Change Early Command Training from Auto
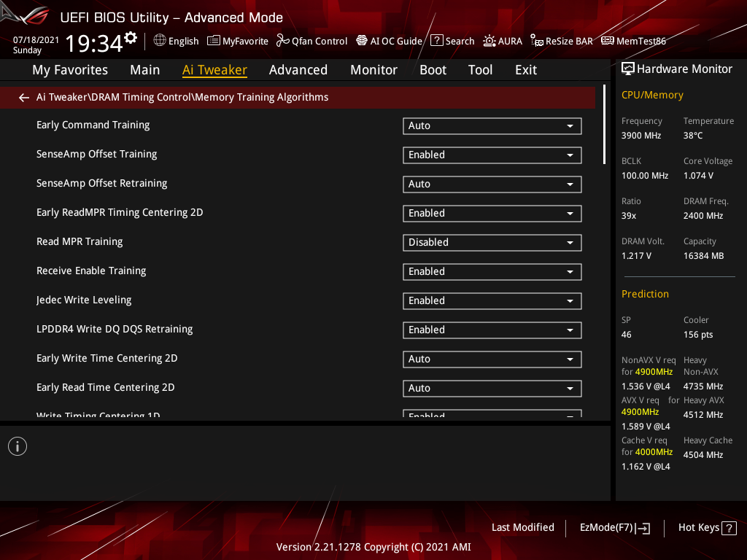Viewport: 747px width, 560px height. [x=492, y=125]
